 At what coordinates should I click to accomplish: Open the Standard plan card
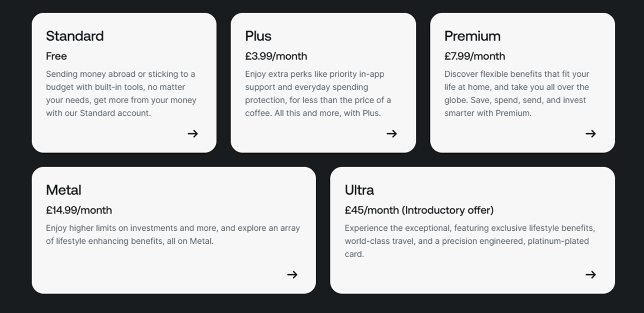click(124, 82)
